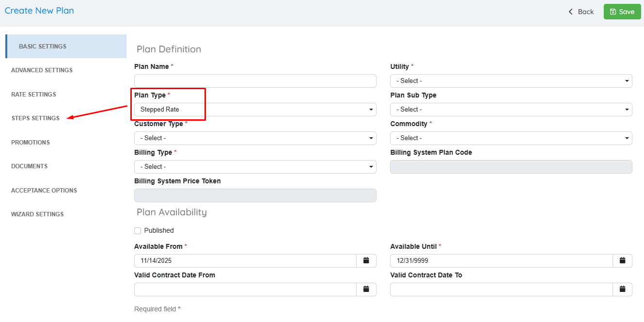Switch to Steps Settings tab

coord(35,118)
